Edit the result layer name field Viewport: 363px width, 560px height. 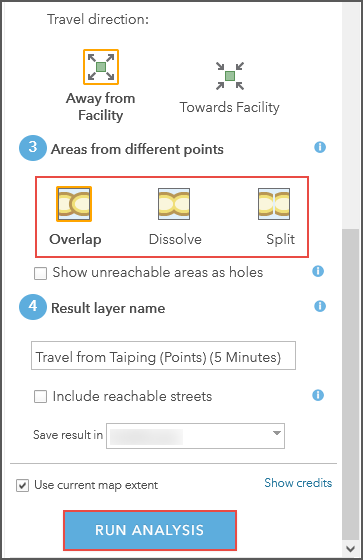(x=163, y=356)
